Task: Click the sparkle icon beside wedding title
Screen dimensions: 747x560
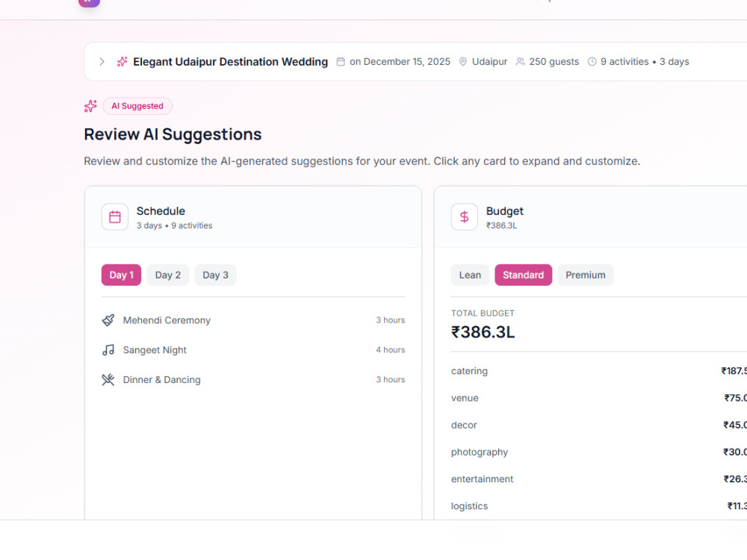Action: click(x=123, y=62)
